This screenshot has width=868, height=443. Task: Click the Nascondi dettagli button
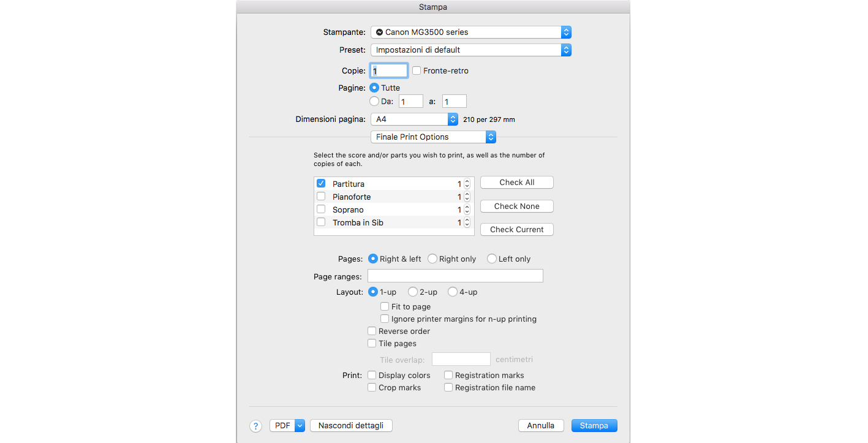click(x=351, y=425)
